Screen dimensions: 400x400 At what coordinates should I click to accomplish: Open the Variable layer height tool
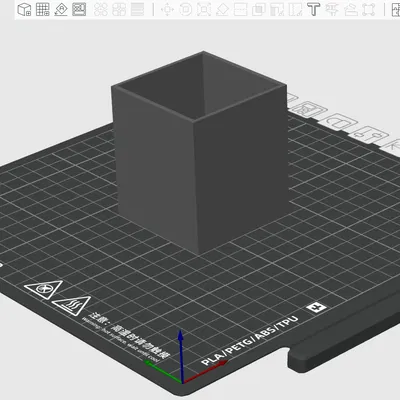point(137,9)
